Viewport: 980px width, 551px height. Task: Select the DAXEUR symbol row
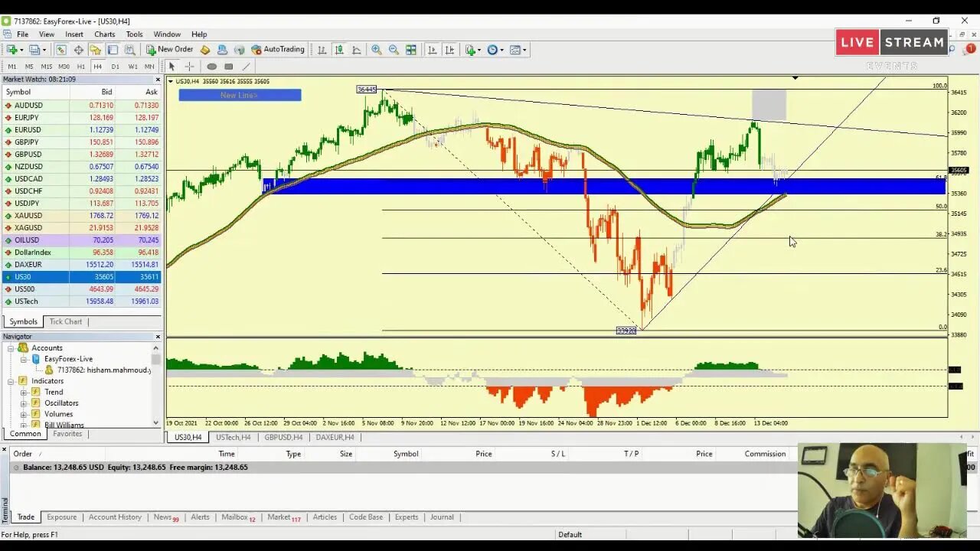pyautogui.click(x=81, y=265)
